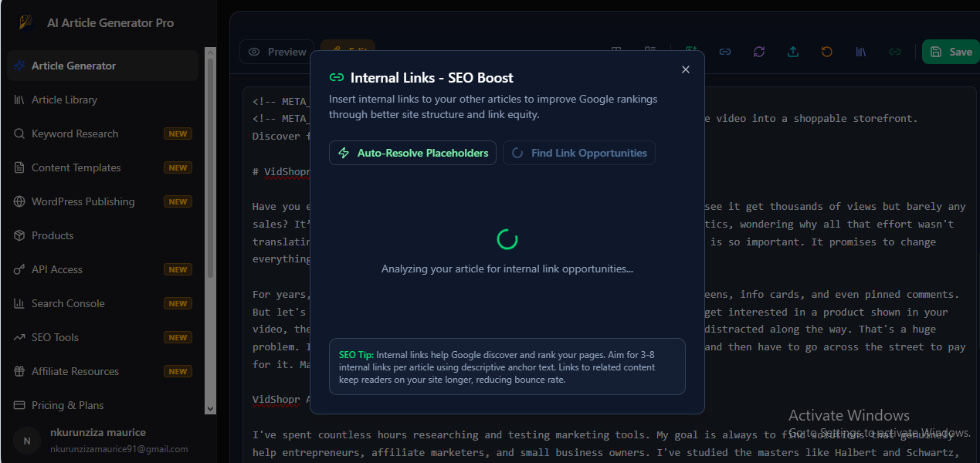Close the Internal Links dialog

point(686,69)
